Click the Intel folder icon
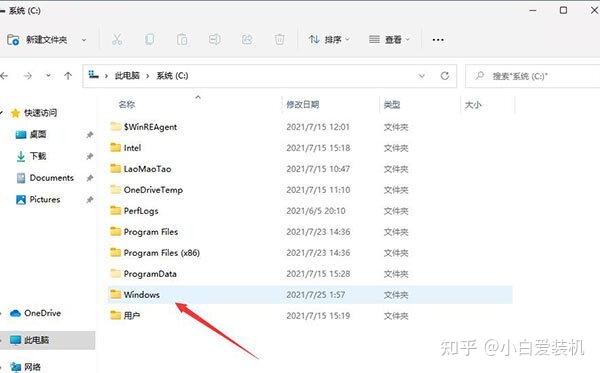The width and height of the screenshot is (600, 373). [116, 147]
